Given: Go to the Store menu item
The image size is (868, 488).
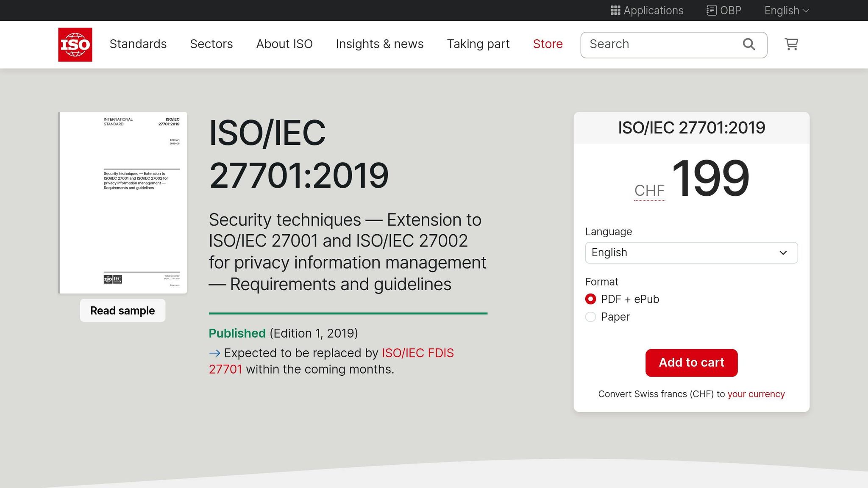Looking at the screenshot, I should tap(548, 44).
